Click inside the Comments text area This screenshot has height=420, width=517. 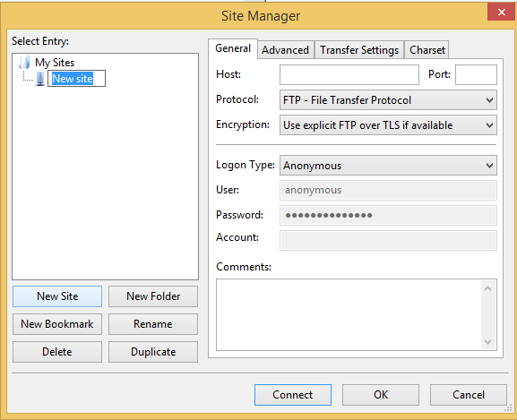click(x=349, y=314)
